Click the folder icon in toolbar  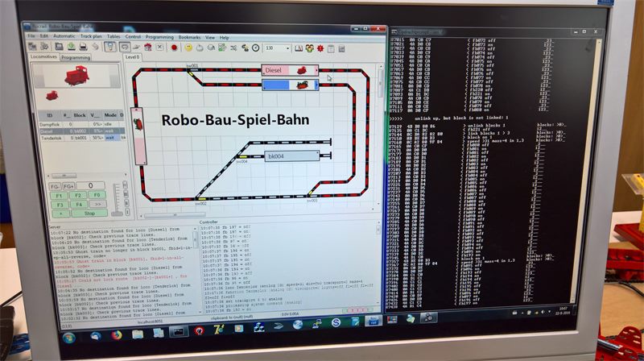tap(59, 47)
